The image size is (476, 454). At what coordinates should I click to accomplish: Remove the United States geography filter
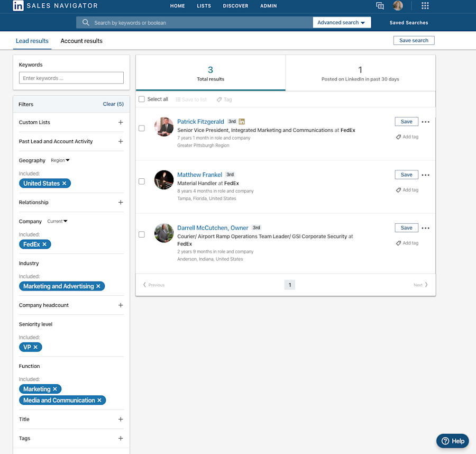64,183
